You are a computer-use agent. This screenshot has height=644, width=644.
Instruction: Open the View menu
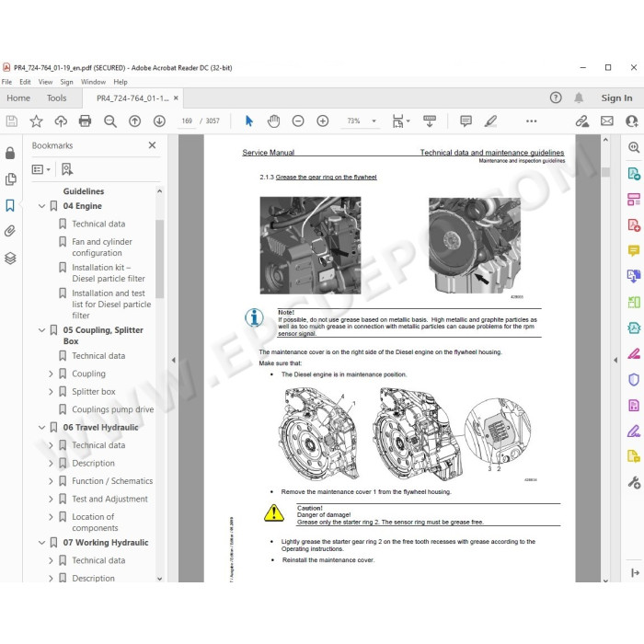tap(45, 82)
